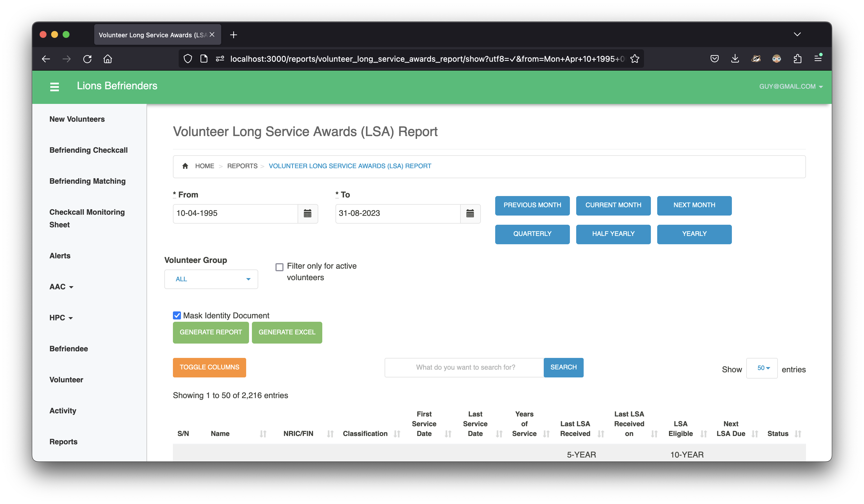This screenshot has height=504, width=864.
Task: Click the CURRENT MONTH button
Action: coord(613,206)
